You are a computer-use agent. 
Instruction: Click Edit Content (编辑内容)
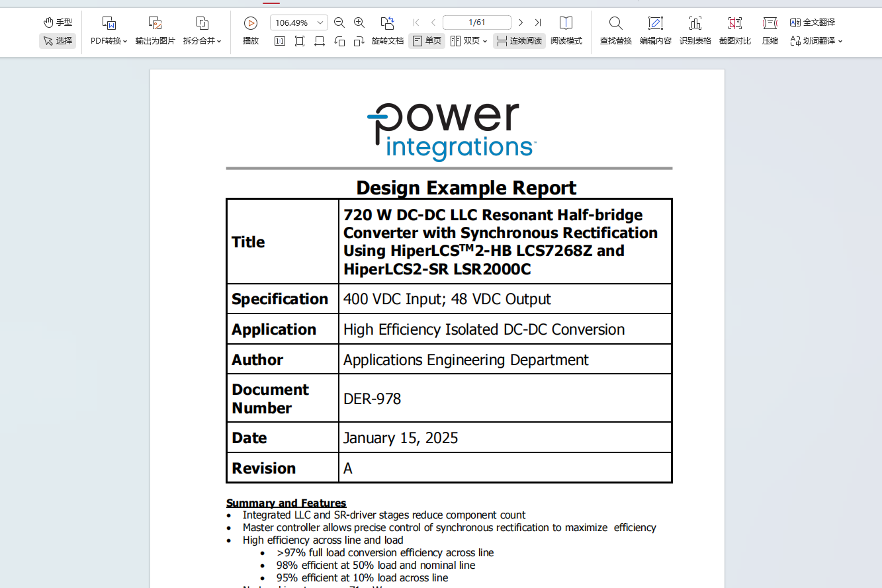(x=656, y=32)
